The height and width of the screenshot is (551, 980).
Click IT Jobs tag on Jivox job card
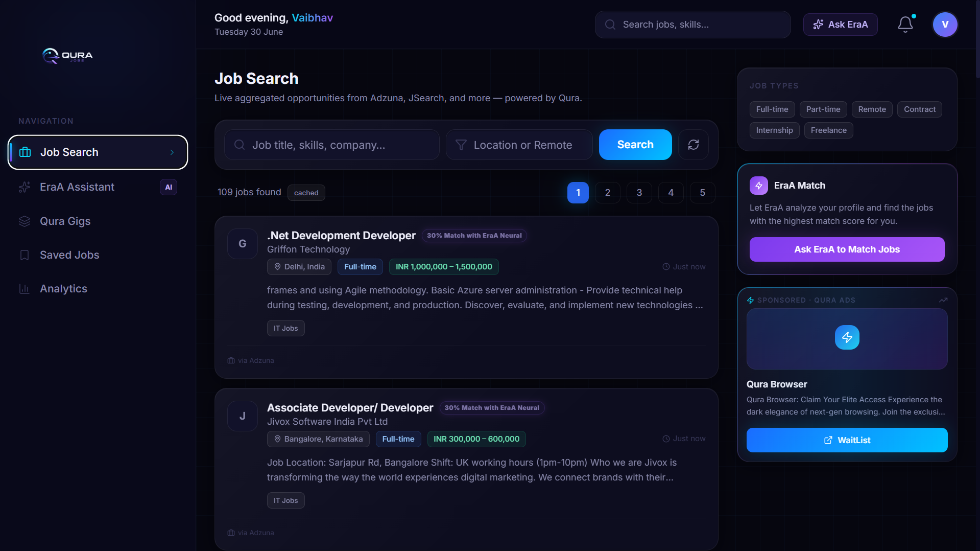(285, 500)
